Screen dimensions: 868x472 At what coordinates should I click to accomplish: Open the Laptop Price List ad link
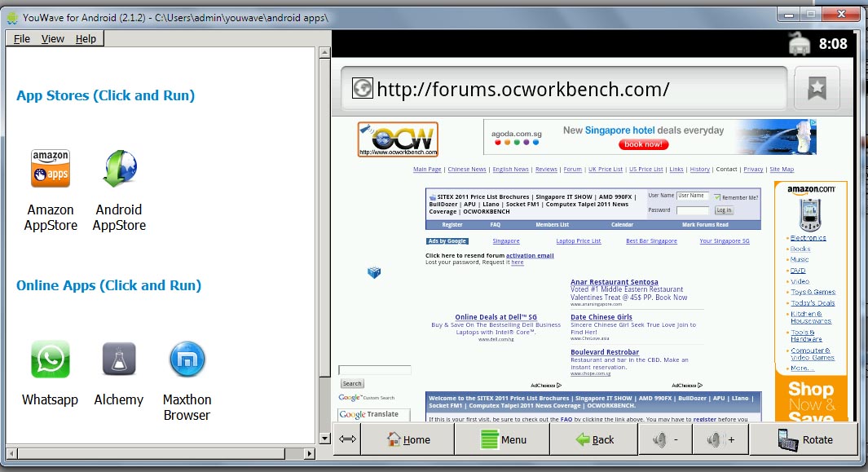click(x=579, y=241)
